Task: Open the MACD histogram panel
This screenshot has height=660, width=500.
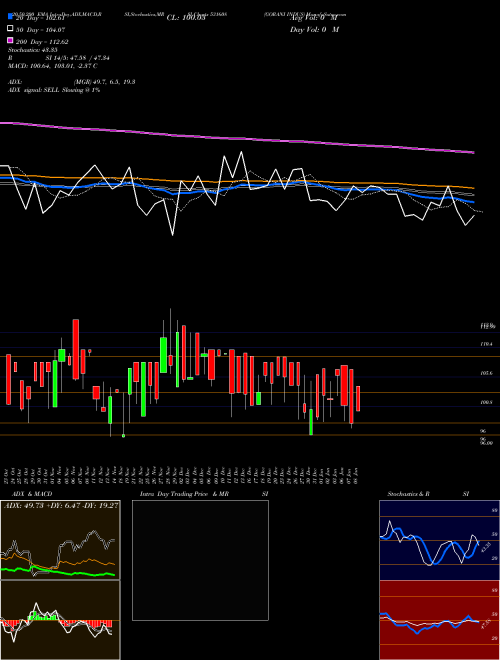Action: pos(60,620)
